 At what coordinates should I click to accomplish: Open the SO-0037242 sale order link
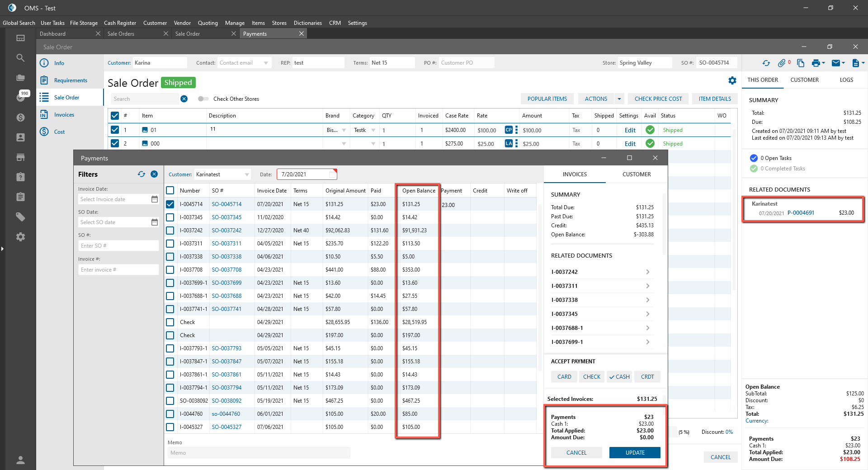point(226,230)
